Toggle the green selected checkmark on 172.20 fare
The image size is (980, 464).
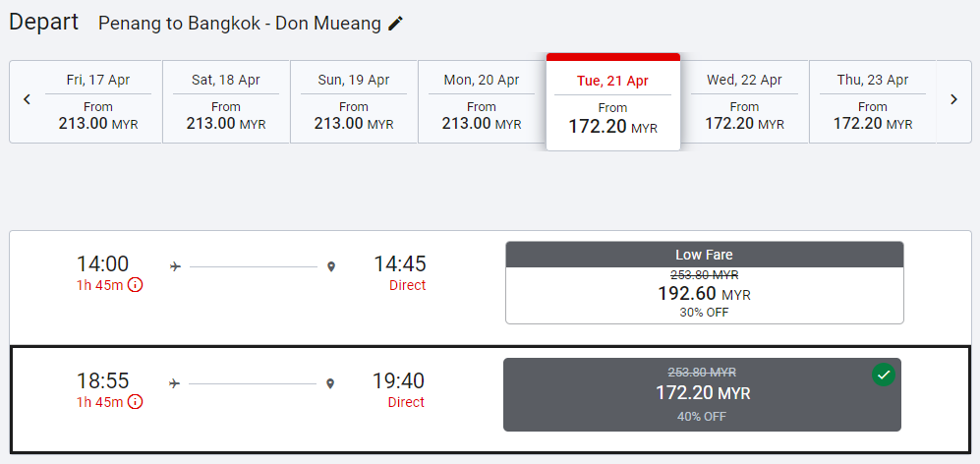point(884,375)
